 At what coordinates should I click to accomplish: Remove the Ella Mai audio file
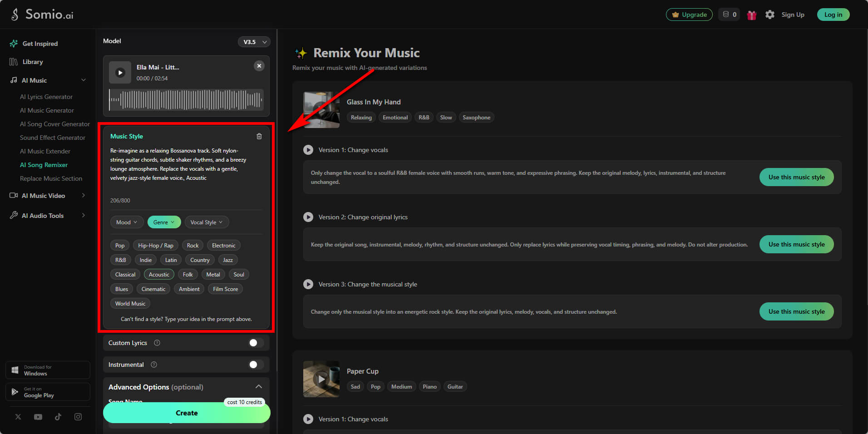pos(259,66)
